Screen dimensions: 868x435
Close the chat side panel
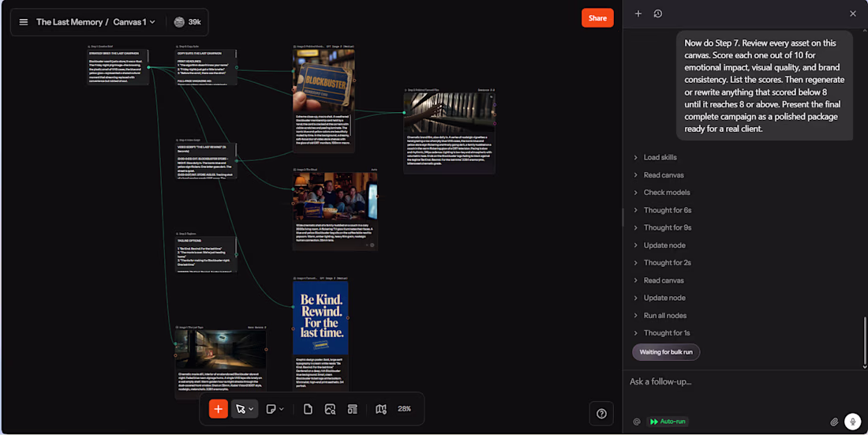click(x=852, y=13)
